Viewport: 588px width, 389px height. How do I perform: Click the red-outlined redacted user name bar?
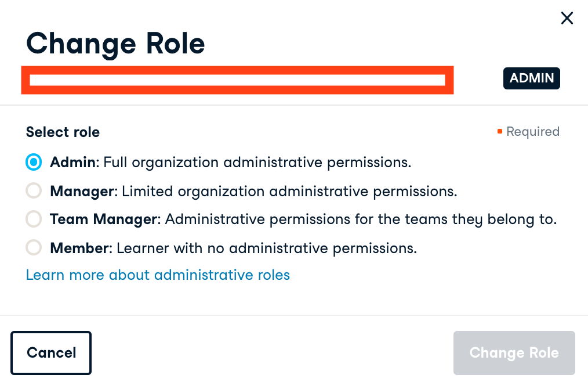point(237,80)
